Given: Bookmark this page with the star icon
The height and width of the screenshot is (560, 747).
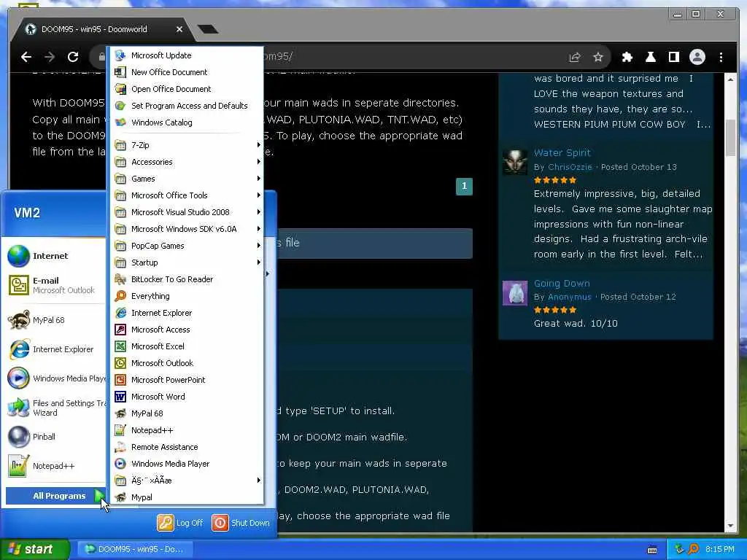Looking at the screenshot, I should (598, 57).
